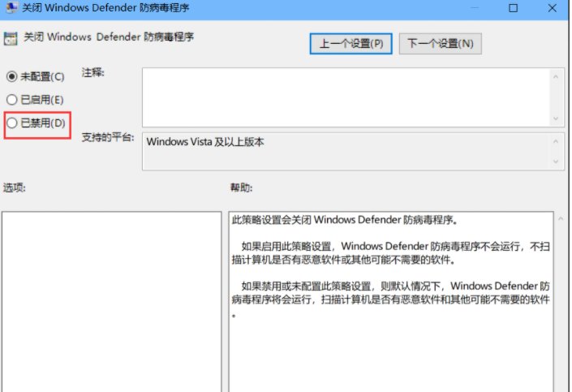Close the policy dialog window

point(552,7)
